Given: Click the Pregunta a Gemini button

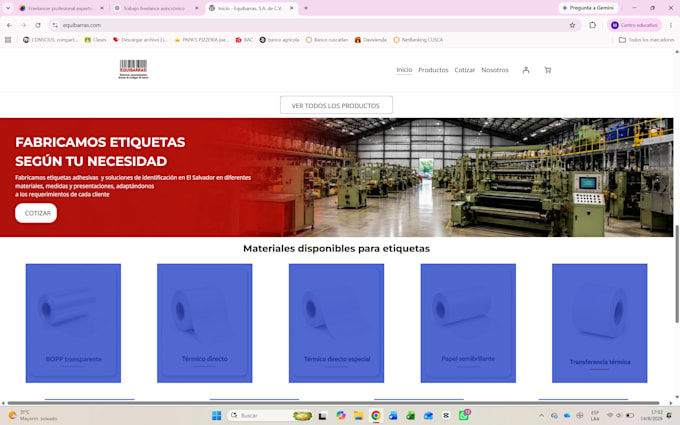Looking at the screenshot, I should click(x=588, y=8).
